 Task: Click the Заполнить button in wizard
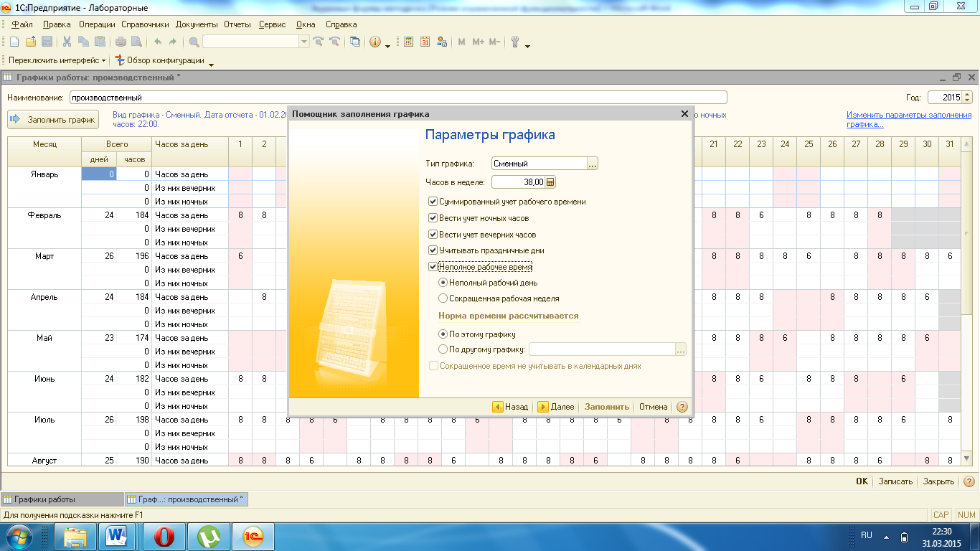[607, 407]
